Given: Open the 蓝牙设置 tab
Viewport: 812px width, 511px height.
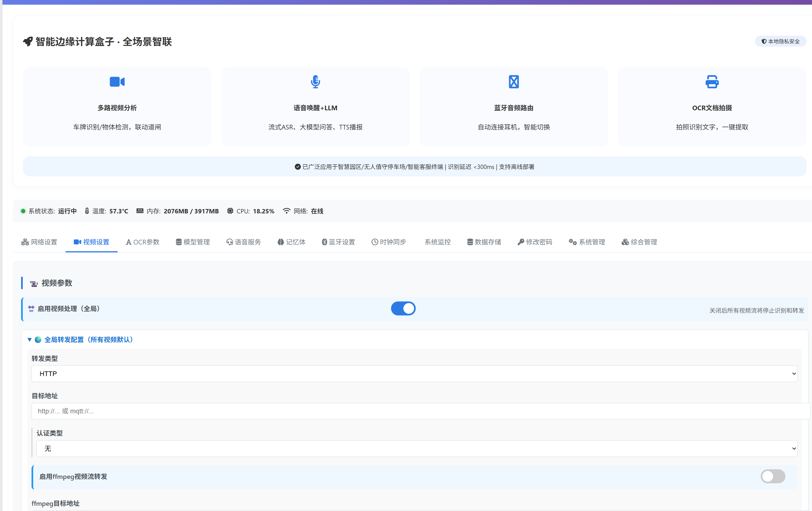Looking at the screenshot, I should click(338, 242).
